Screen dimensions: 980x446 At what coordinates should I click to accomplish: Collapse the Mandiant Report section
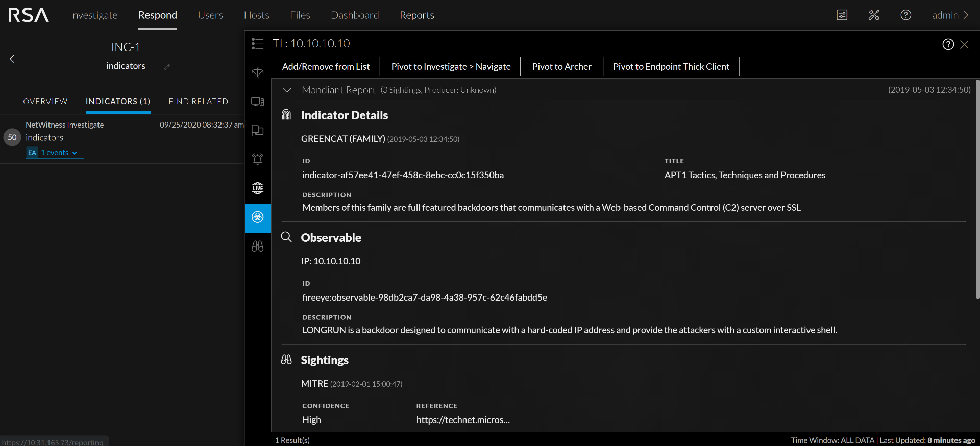(287, 90)
